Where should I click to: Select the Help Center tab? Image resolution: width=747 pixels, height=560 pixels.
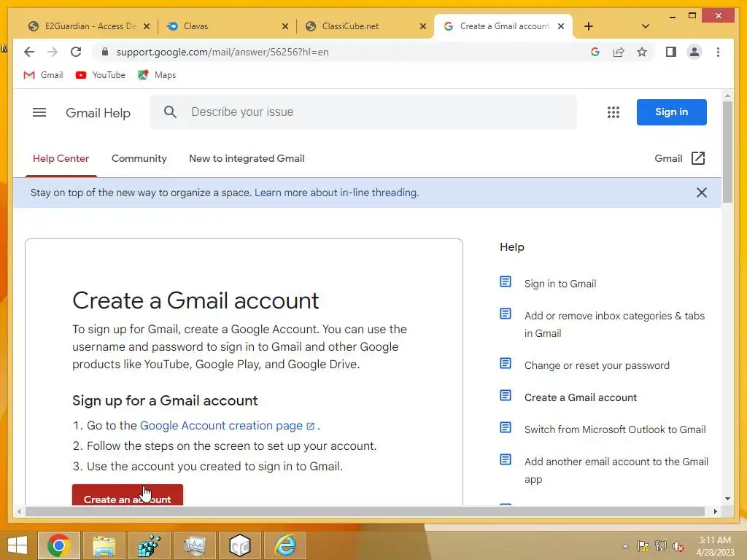[61, 158]
